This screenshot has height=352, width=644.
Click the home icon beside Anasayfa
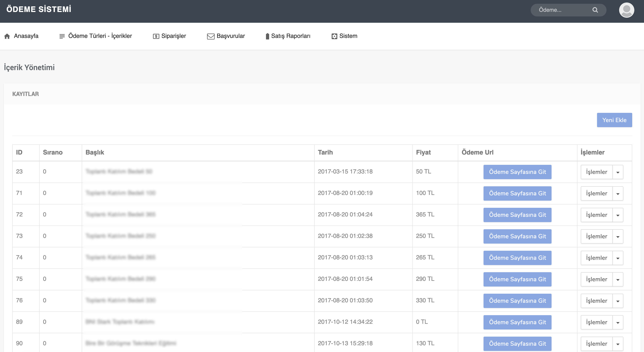pyautogui.click(x=7, y=36)
